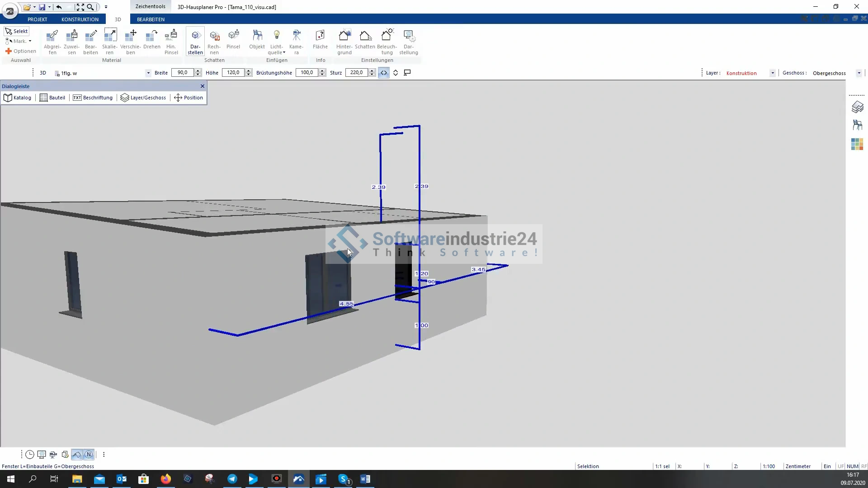Click the Skalieren material tool
Viewport: 868px width, 488px height.
tap(110, 42)
